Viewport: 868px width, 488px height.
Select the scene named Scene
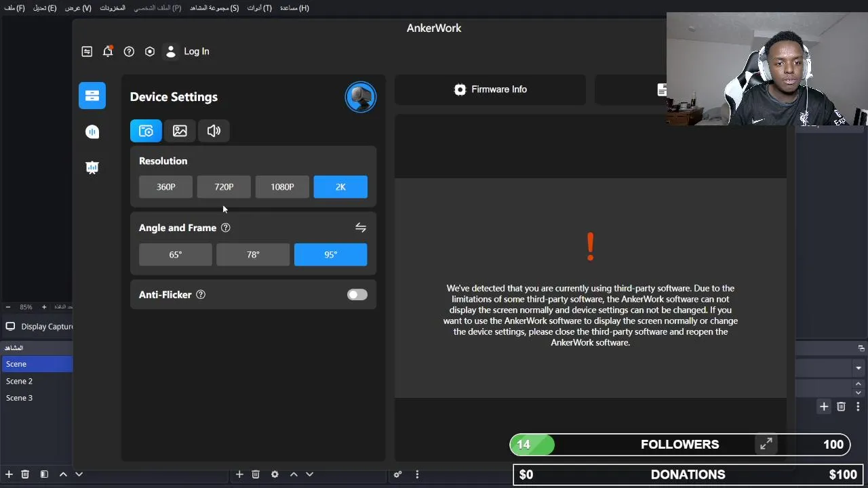click(37, 364)
